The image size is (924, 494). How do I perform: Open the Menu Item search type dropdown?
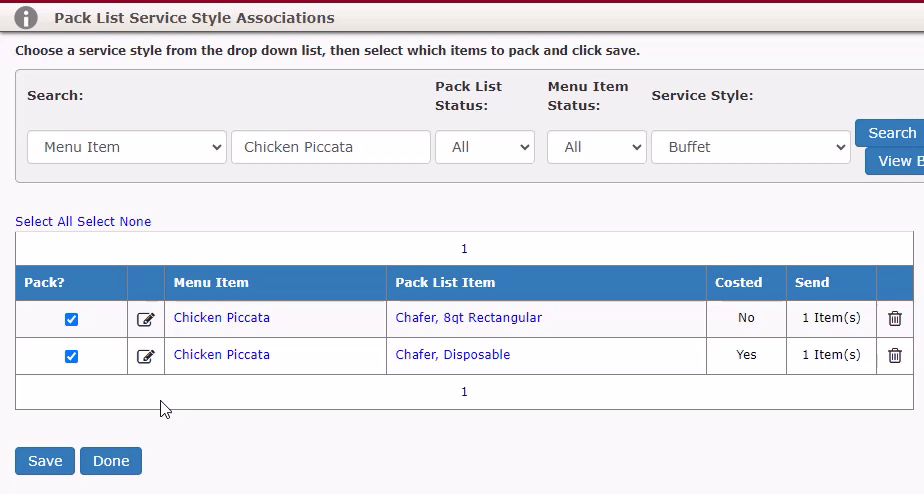(127, 147)
